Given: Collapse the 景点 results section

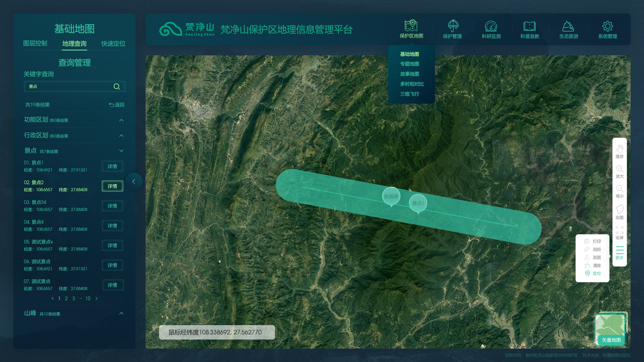Looking at the screenshot, I should [x=121, y=151].
